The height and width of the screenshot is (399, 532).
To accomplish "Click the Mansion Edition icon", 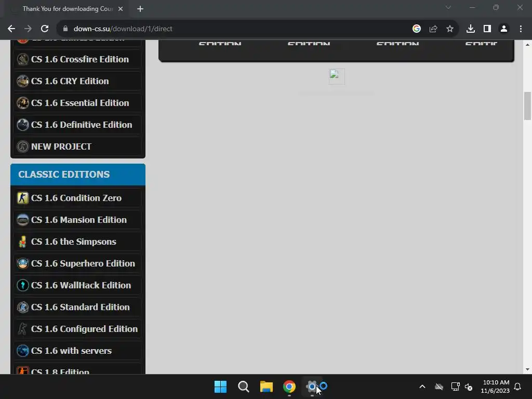I will pos(23,220).
